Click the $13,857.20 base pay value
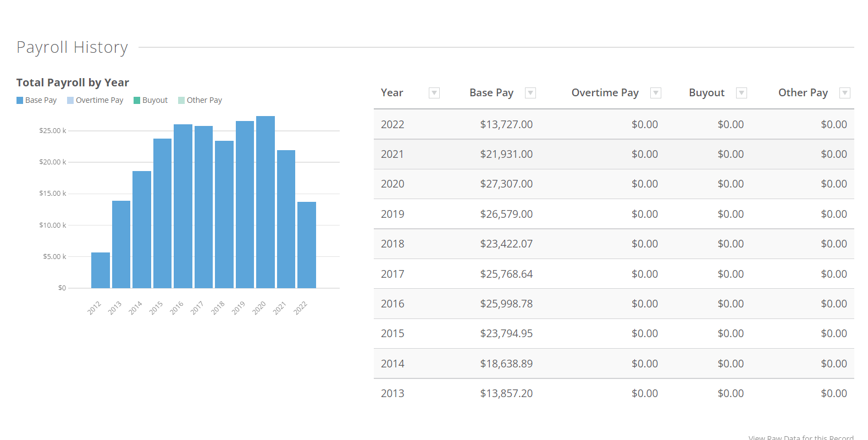Screen dimensions: 868x440 (506, 393)
